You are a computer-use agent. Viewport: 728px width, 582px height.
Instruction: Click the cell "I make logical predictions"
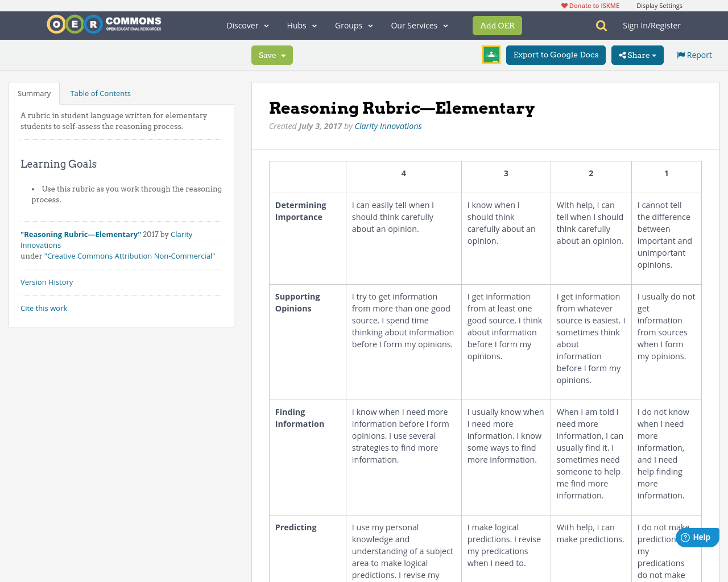pyautogui.click(x=506, y=548)
